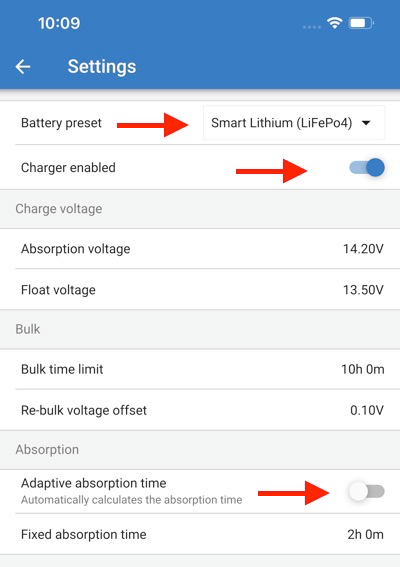Tap the Settings header title
Viewport: 400px width, 567px height.
click(x=102, y=67)
